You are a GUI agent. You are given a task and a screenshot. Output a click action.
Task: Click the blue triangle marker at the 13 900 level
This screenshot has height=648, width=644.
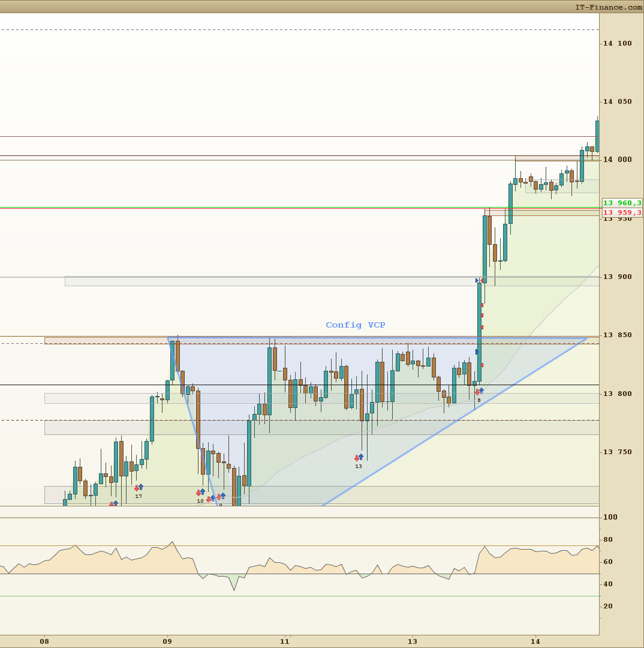pyautogui.click(x=477, y=281)
